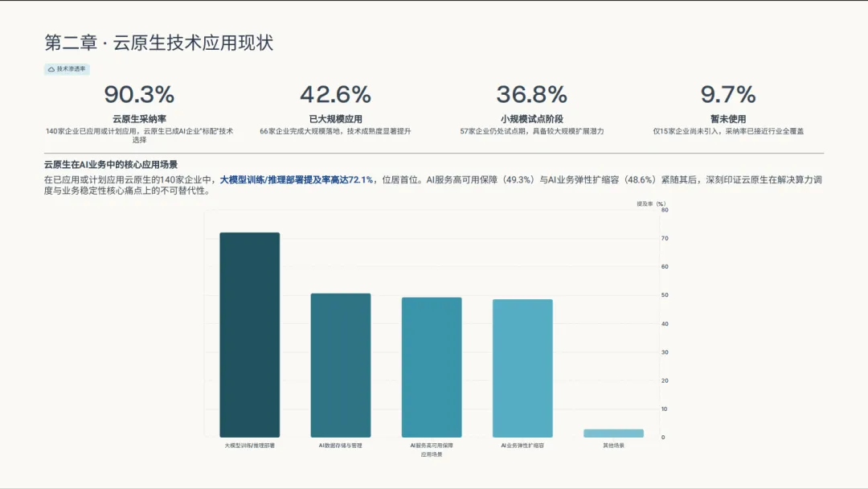This screenshot has width=868, height=489.
Task: Click the AI数据存储与管理 chart bar
Action: 341,365
